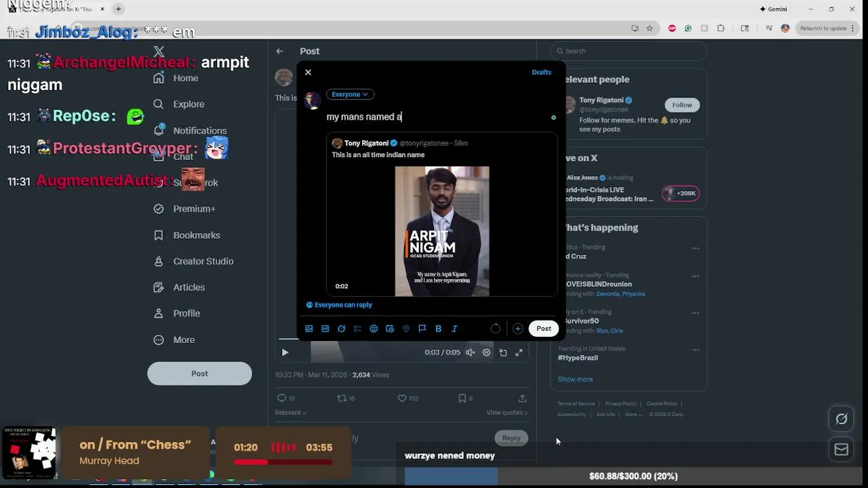Show more trends
The width and height of the screenshot is (868, 488).
point(575,380)
